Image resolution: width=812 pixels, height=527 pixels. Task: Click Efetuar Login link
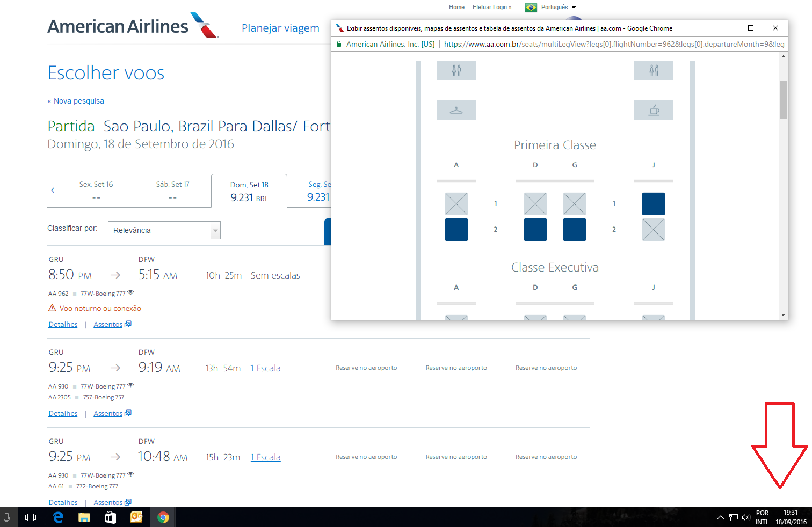point(492,7)
